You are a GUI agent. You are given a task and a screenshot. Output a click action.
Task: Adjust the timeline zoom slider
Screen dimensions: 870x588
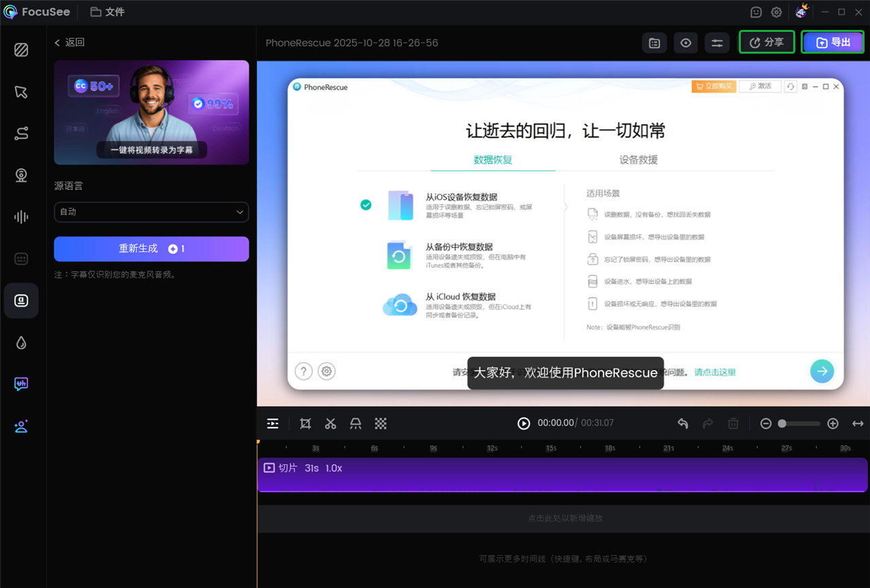pyautogui.click(x=799, y=423)
